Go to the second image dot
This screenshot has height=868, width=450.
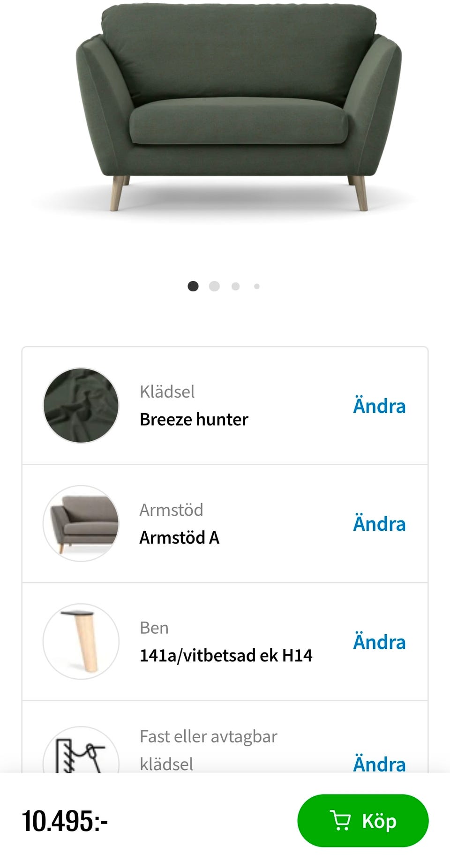tap(214, 286)
